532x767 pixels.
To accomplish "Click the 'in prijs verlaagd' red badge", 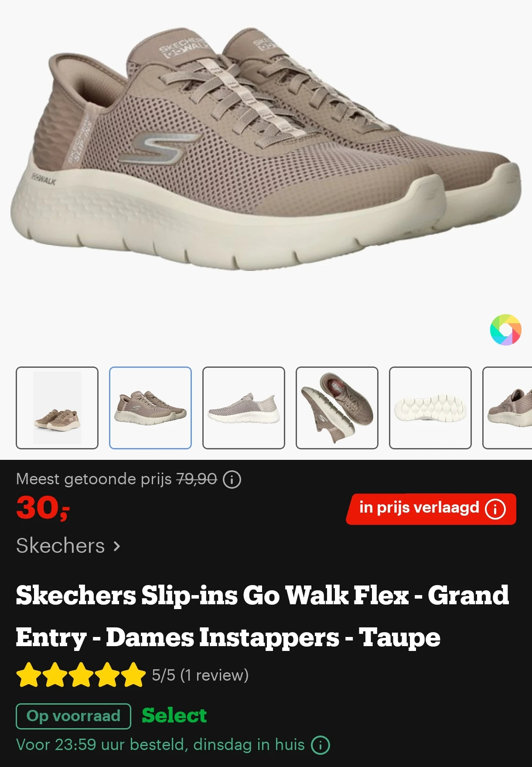I will [x=431, y=509].
